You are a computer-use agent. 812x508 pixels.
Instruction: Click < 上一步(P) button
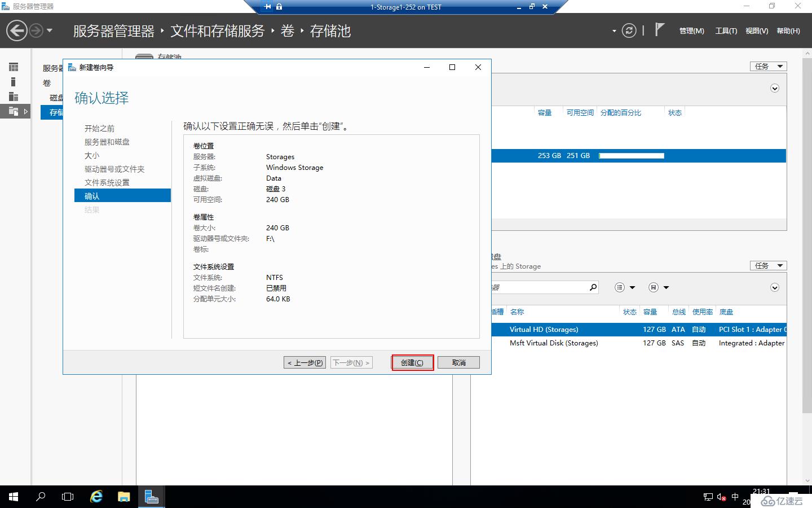tap(304, 362)
